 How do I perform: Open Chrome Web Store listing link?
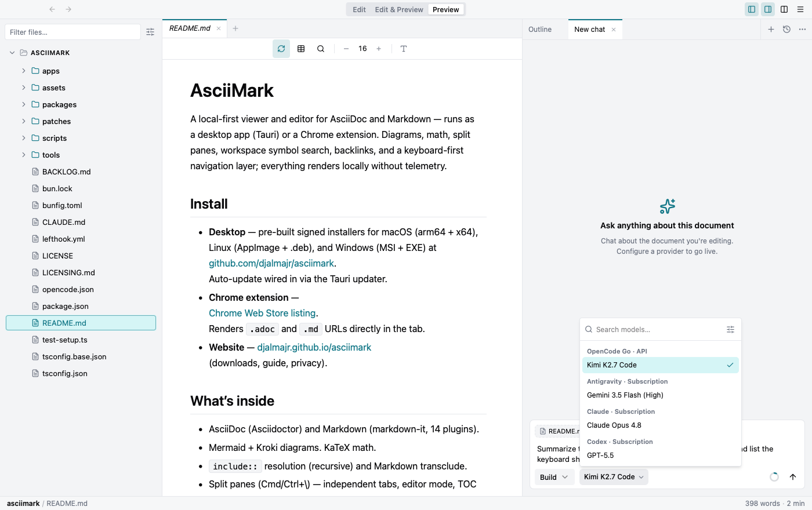[x=262, y=313]
